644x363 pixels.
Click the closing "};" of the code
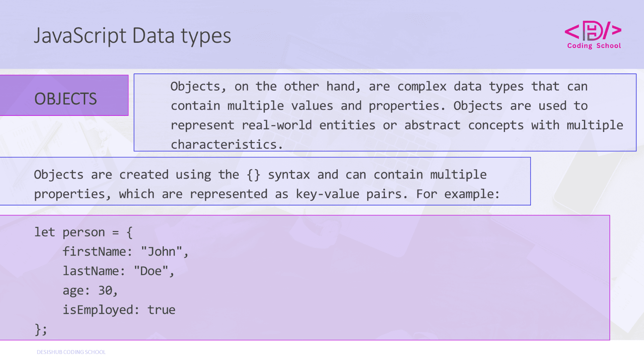pos(41,329)
